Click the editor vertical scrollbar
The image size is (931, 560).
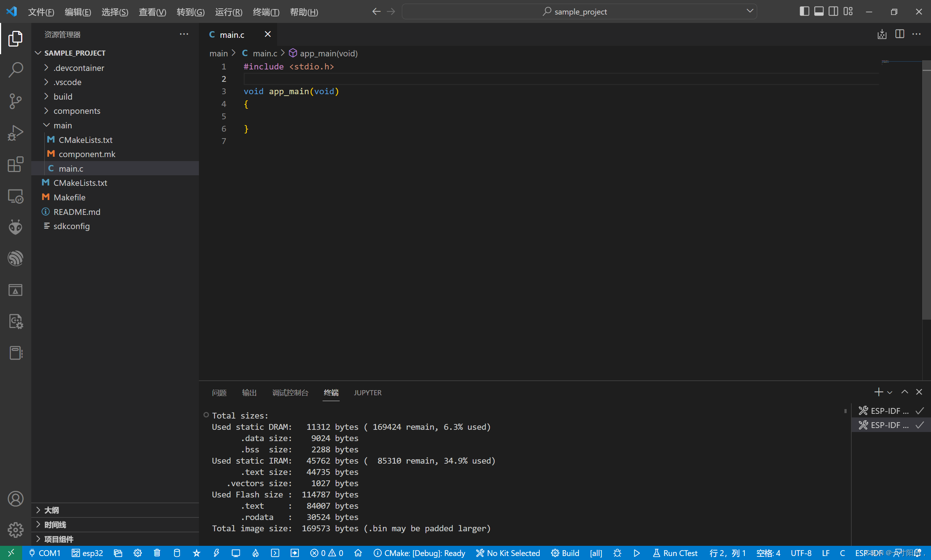pos(926,189)
